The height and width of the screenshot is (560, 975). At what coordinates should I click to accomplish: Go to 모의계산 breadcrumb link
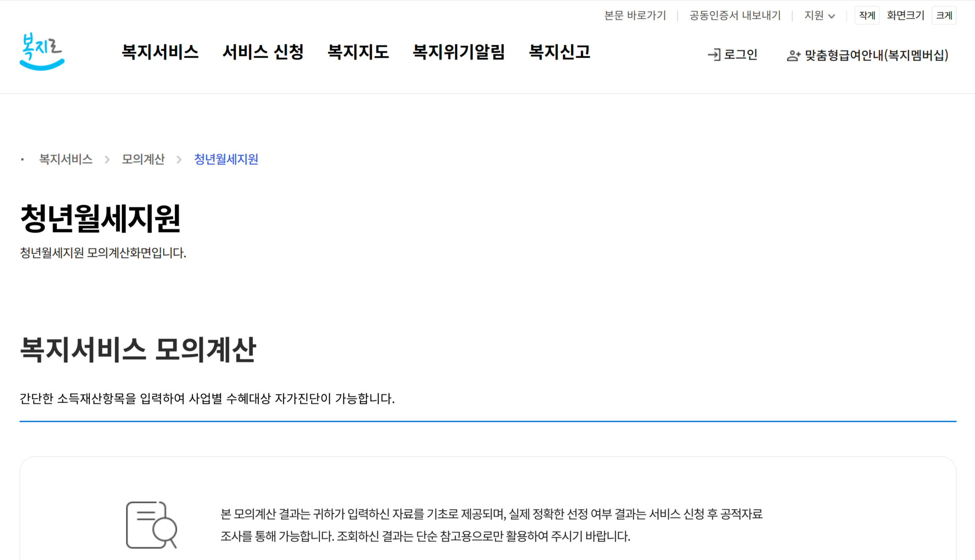click(143, 159)
